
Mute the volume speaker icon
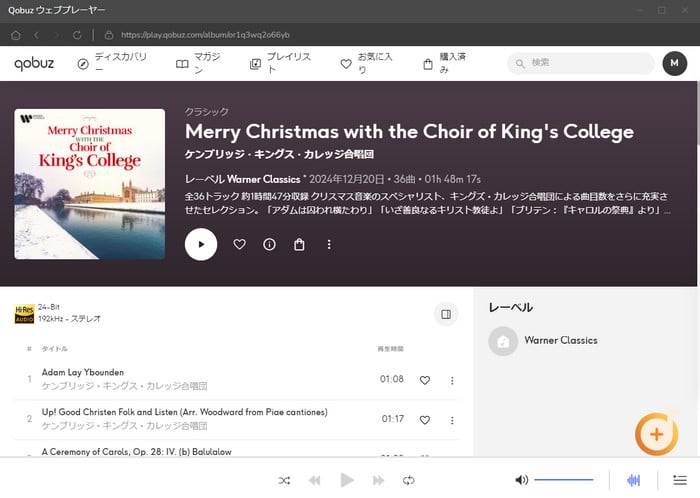[x=521, y=480]
